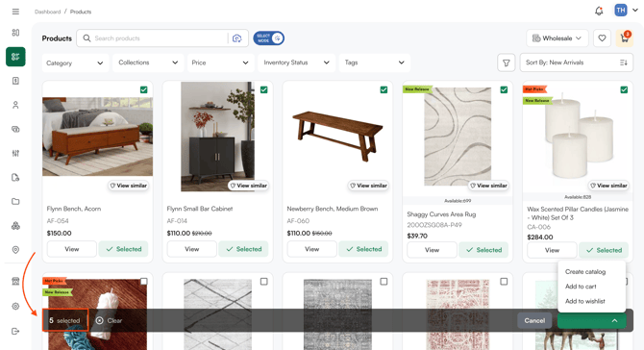Expand the Price dropdown
Viewport: 644px width, 350px height.
click(220, 62)
